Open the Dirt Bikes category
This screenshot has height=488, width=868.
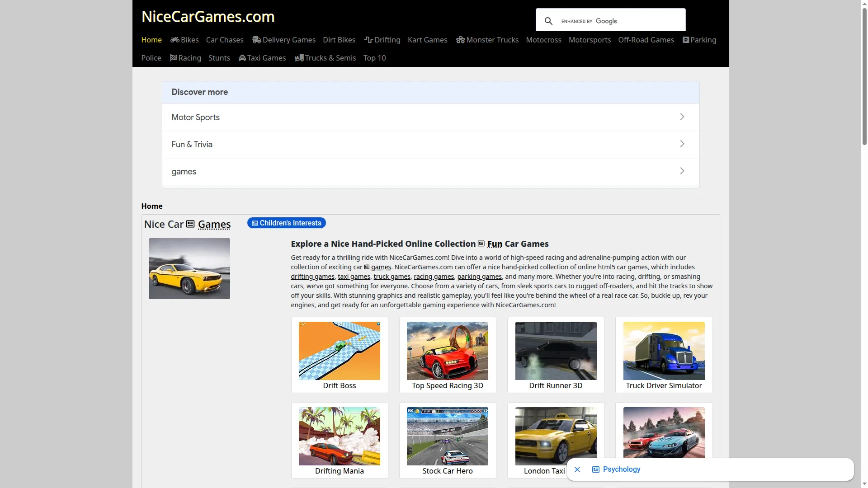pyautogui.click(x=339, y=40)
